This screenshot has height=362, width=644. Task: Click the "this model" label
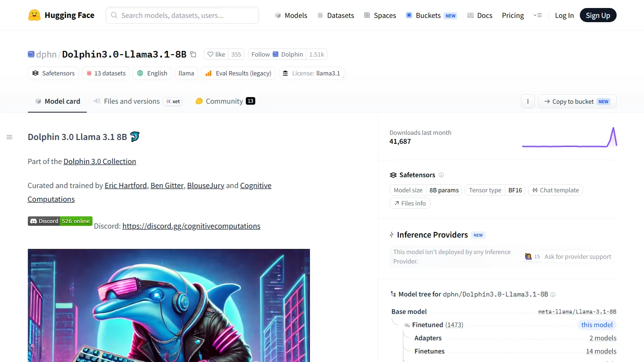[x=597, y=325]
